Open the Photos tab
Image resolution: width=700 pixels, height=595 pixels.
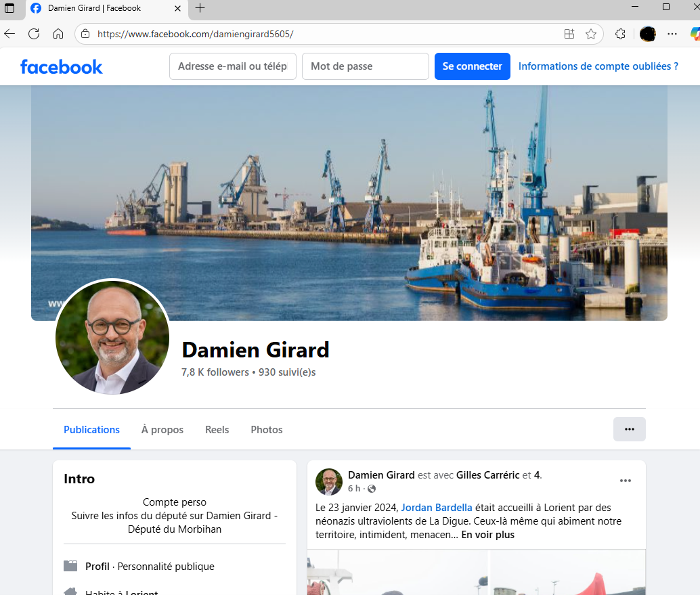tap(267, 430)
